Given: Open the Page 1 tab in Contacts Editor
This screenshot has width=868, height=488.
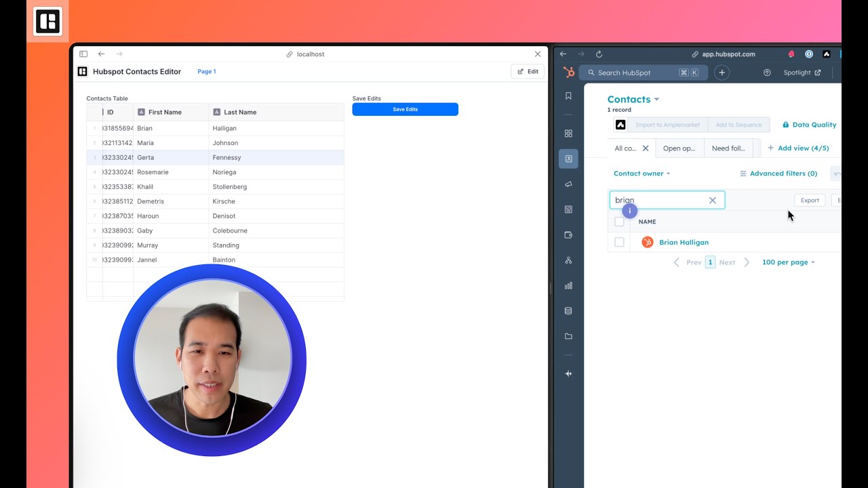Looking at the screenshot, I should (x=206, y=71).
